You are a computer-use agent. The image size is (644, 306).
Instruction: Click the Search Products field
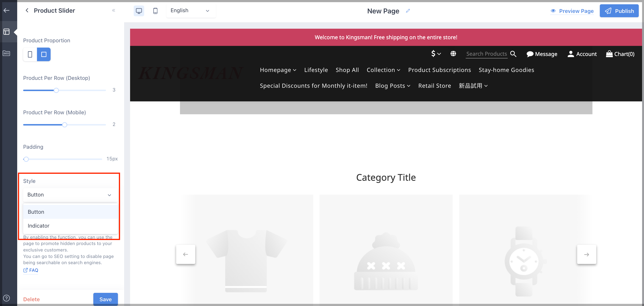486,54
